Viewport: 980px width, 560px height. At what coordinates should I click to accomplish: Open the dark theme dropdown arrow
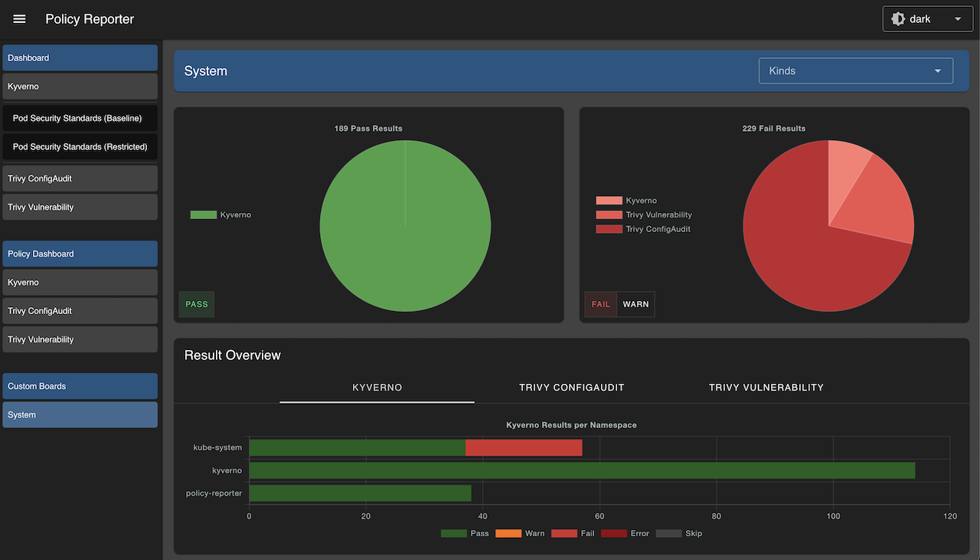958,19
